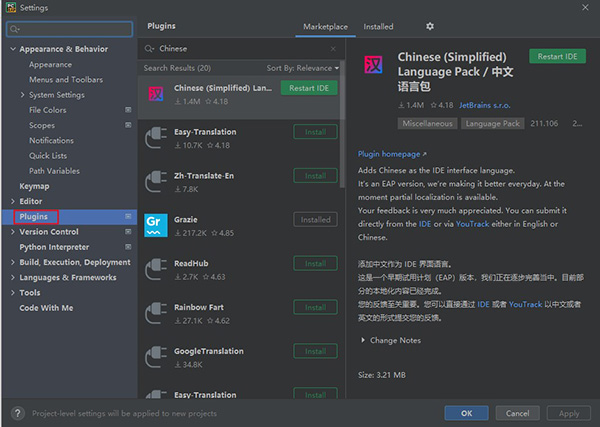600x427 pixels.
Task: Open Path Variables settings
Action: click(x=55, y=171)
